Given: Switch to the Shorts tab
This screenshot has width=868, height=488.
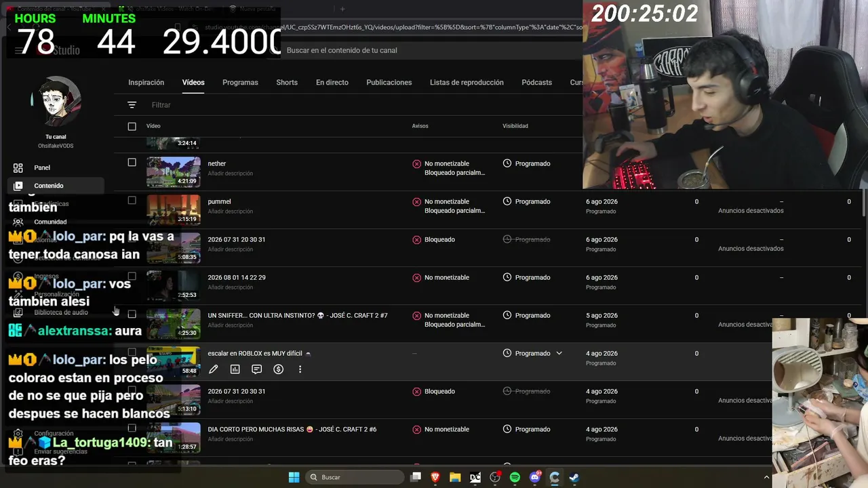Looking at the screenshot, I should [287, 83].
